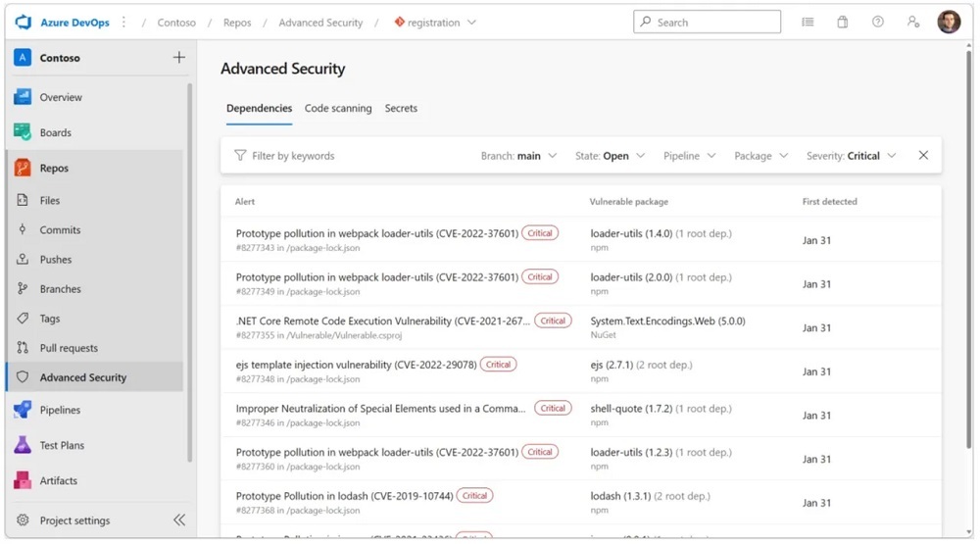Open Pipelines from the sidebar
This screenshot has width=980, height=544.
(60, 410)
